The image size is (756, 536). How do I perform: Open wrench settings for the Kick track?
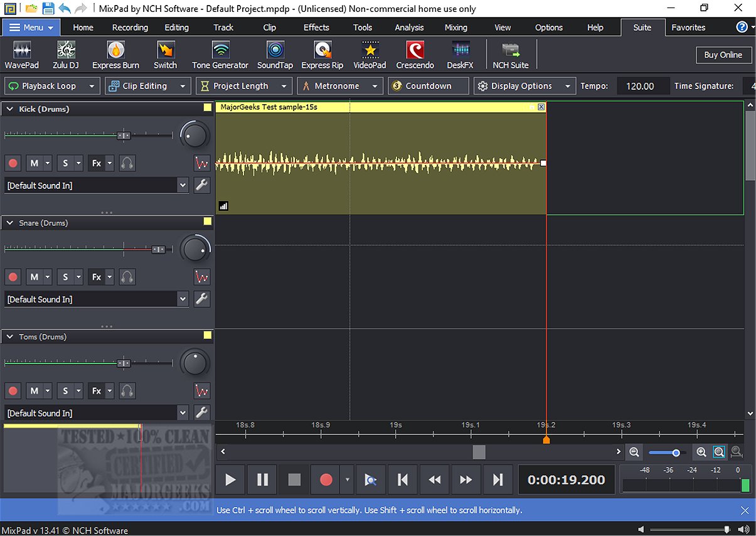pos(201,185)
